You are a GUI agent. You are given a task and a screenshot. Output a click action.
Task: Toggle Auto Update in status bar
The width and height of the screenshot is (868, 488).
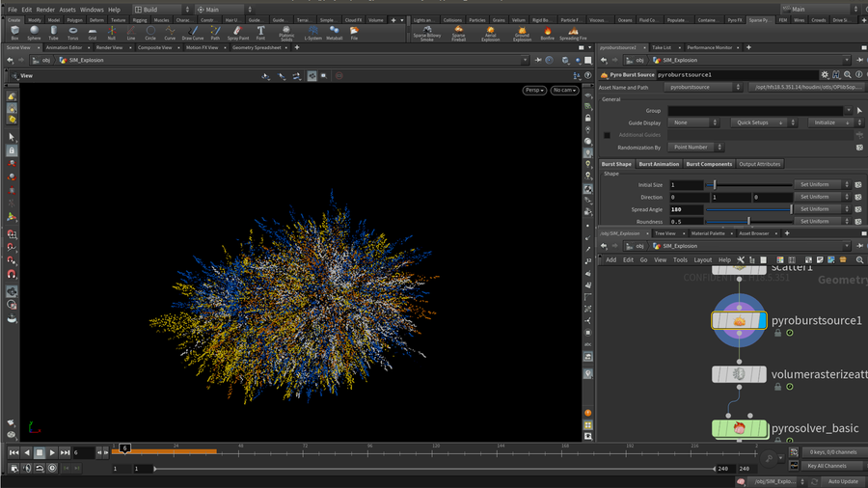(843, 481)
